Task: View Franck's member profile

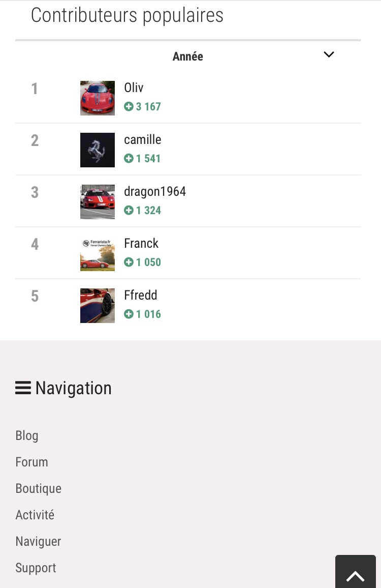Action: click(x=141, y=244)
